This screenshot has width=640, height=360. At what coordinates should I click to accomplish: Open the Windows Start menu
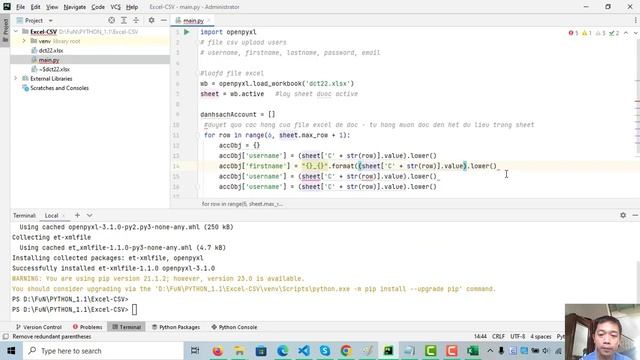coord(11,351)
